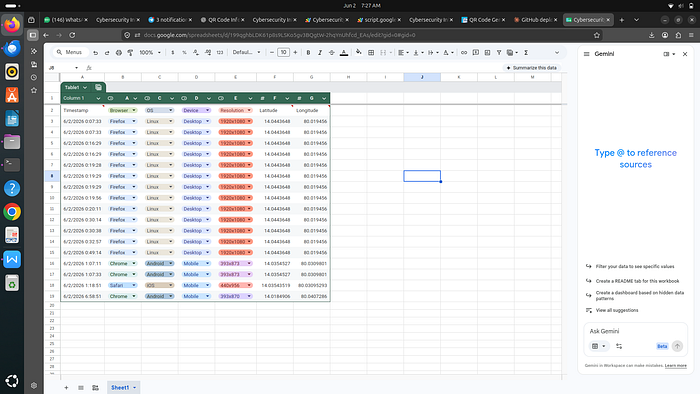
Task: Open the Functions sigma menu
Action: 526,53
